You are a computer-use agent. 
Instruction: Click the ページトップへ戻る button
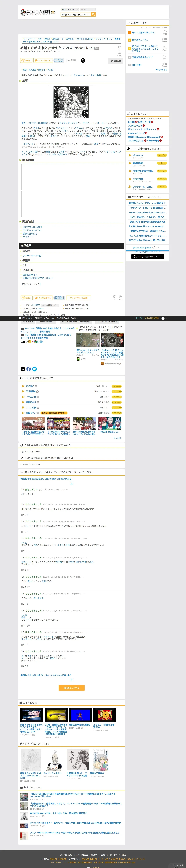pos(176,865)
